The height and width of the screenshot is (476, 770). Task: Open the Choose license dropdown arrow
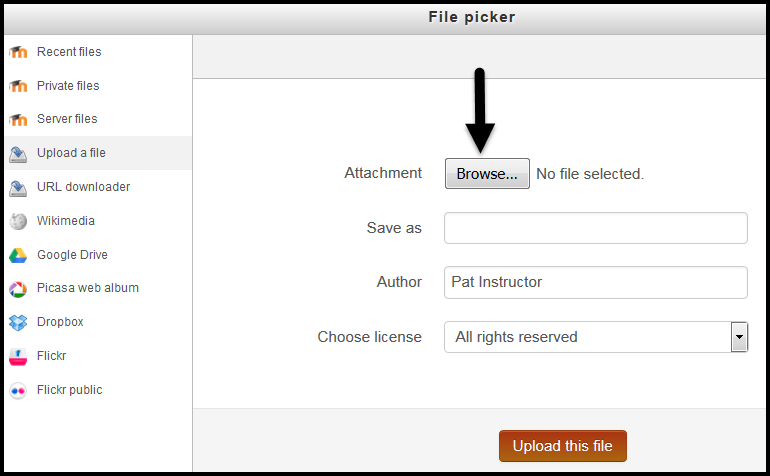[x=739, y=337]
